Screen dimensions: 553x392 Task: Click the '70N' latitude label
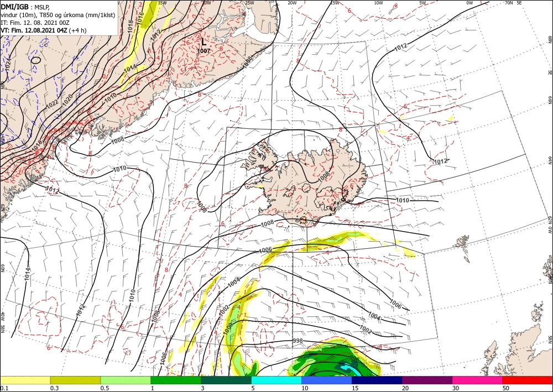[x=509, y=3]
